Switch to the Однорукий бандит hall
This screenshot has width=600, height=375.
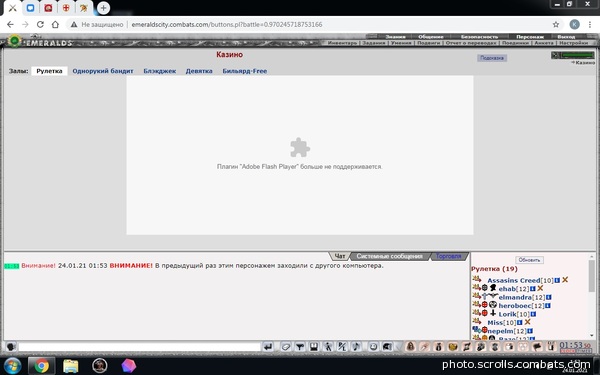pos(103,71)
